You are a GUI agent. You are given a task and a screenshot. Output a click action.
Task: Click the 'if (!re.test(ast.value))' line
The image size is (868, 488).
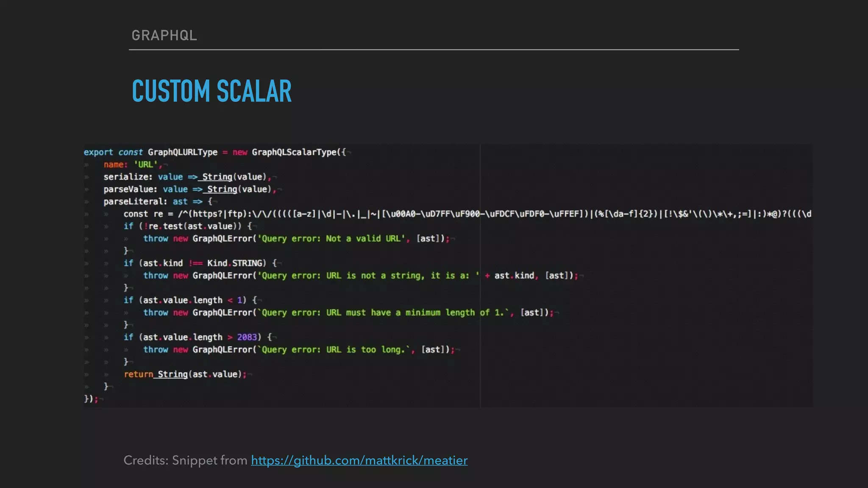188,226
